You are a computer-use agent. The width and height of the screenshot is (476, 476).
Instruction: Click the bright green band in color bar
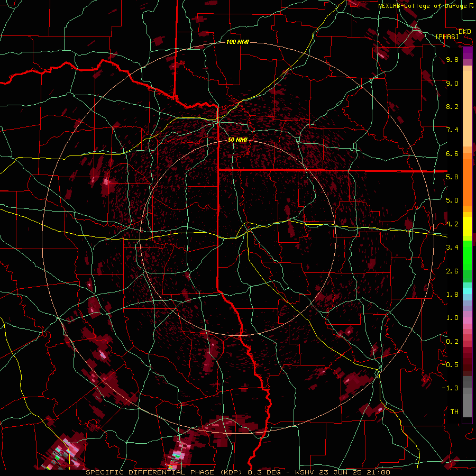[467, 255]
